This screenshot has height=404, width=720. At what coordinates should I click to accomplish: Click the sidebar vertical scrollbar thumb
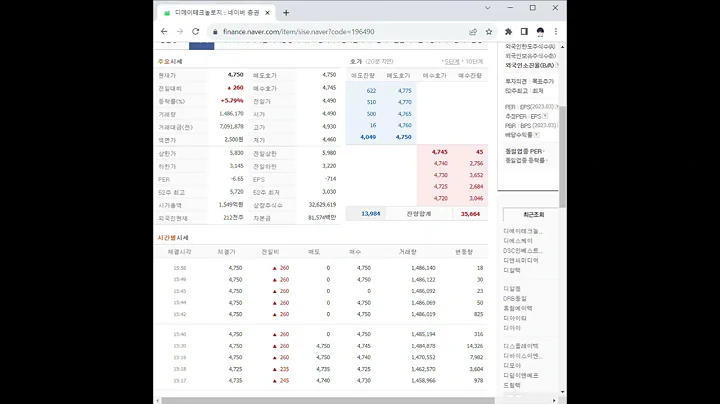[562, 156]
